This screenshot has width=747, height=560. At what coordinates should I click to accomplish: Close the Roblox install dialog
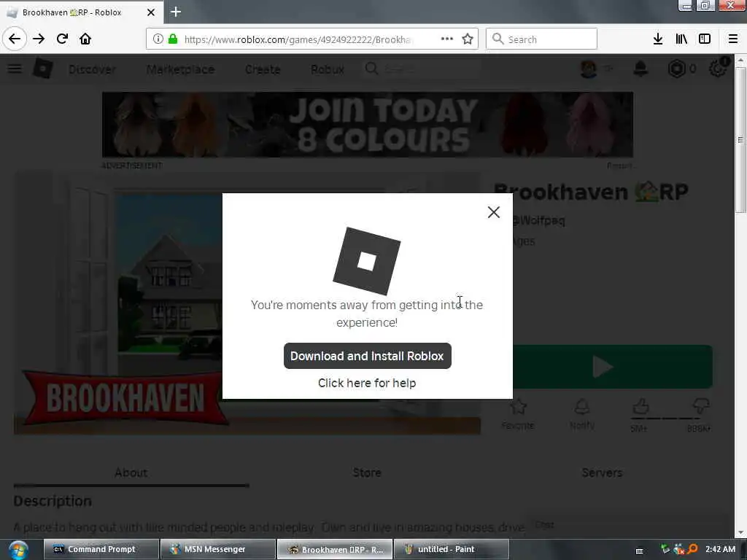point(494,212)
